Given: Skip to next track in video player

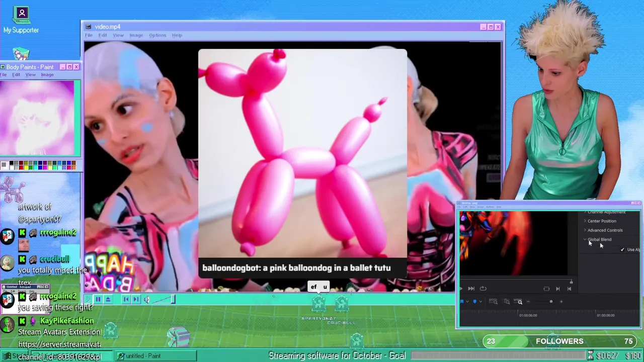Looking at the screenshot, I should (136, 299).
